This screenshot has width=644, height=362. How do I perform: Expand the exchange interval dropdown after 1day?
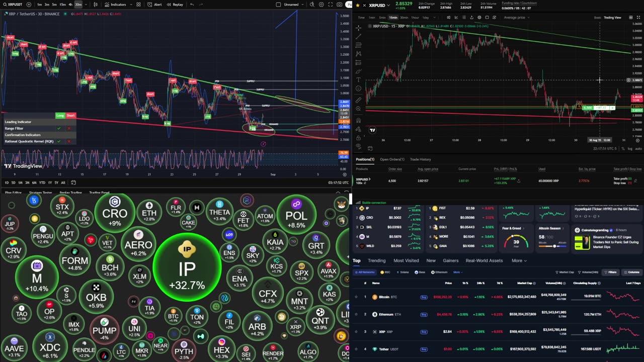pos(434,17)
